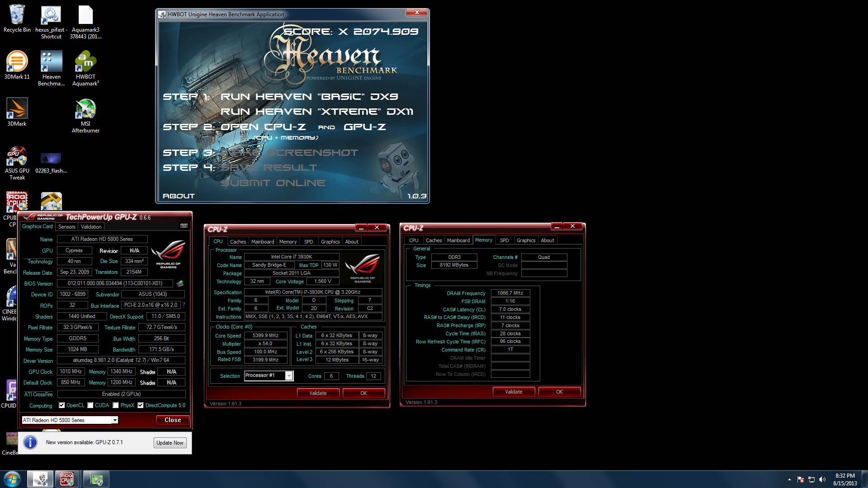Click Run Heaven "Basic" DX9
Image resolution: width=868 pixels, height=488 pixels.
coord(309,97)
